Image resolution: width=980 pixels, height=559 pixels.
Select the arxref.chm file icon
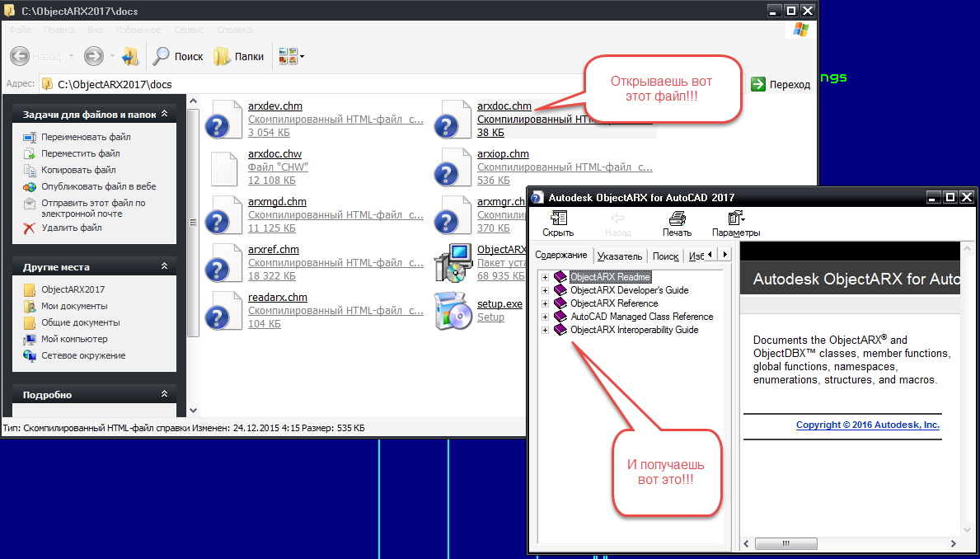pyautogui.click(x=223, y=263)
